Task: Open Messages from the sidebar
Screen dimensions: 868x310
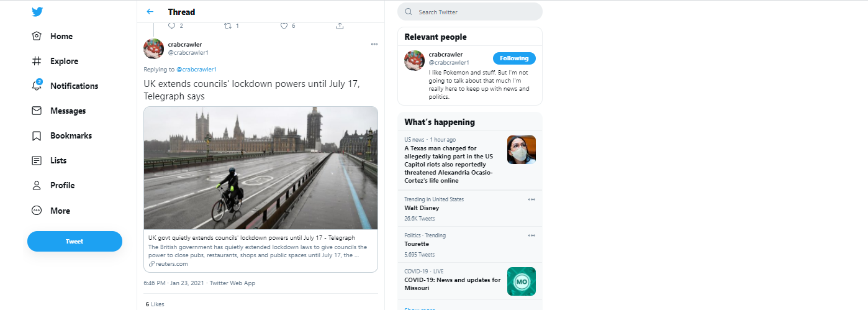Action: pos(59,111)
